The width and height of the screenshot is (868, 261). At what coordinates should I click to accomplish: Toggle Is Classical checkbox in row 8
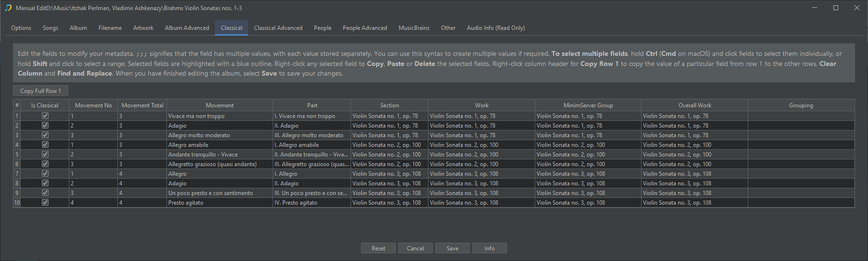tap(45, 183)
